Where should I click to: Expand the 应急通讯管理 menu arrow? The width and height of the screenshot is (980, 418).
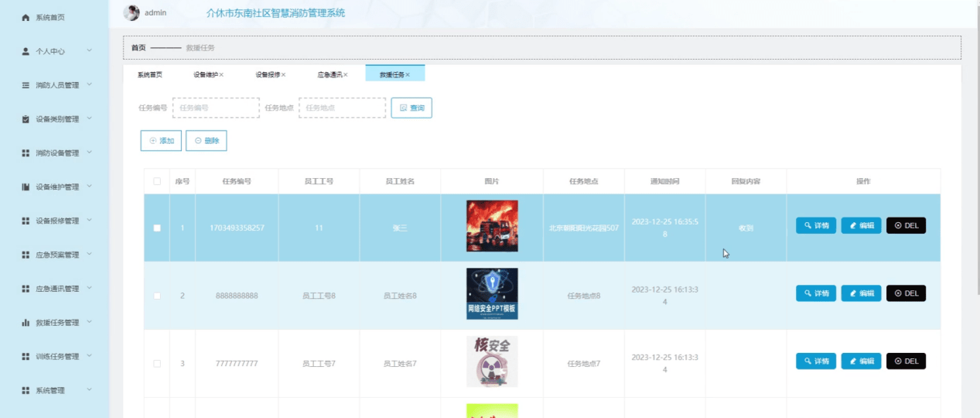(x=90, y=288)
